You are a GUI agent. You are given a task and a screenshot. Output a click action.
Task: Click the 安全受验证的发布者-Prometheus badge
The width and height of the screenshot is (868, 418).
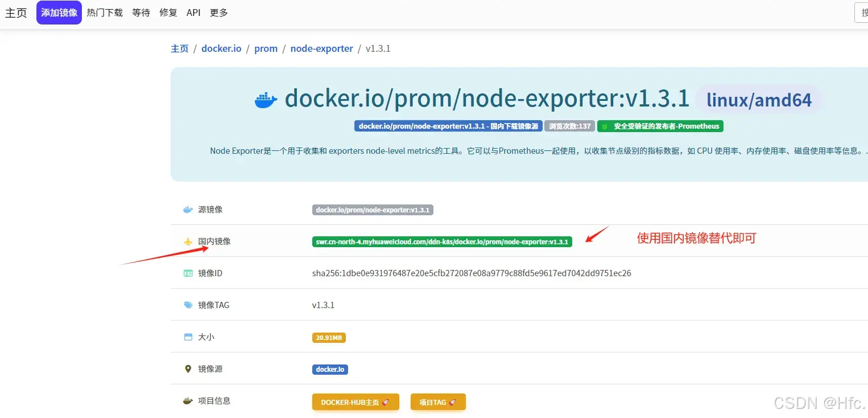tap(660, 126)
